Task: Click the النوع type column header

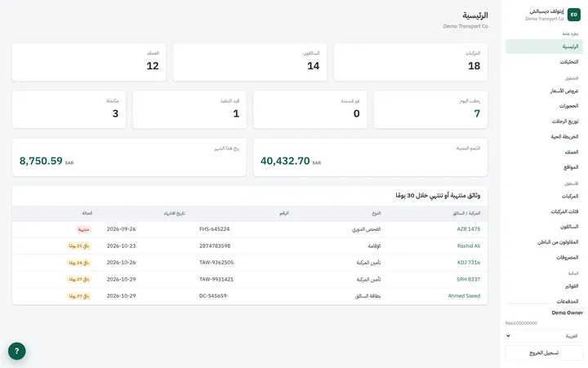Action: pos(376,213)
